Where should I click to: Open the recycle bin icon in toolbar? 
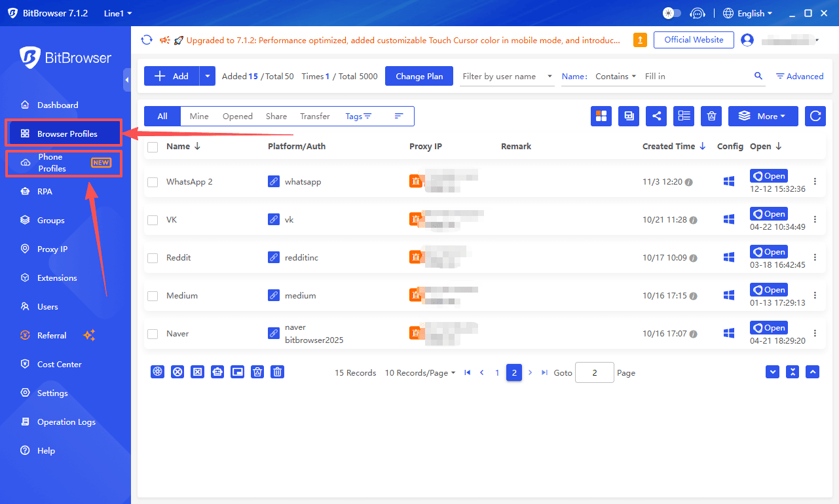click(x=711, y=116)
